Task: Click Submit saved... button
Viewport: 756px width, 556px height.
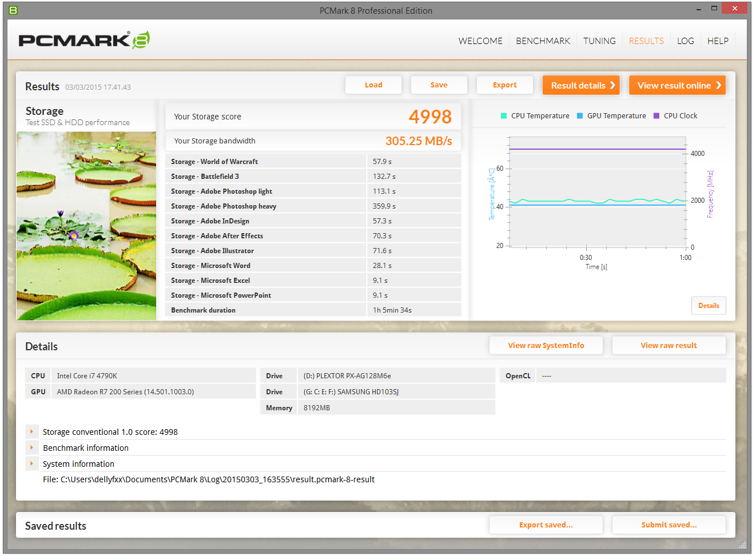Action: (669, 525)
